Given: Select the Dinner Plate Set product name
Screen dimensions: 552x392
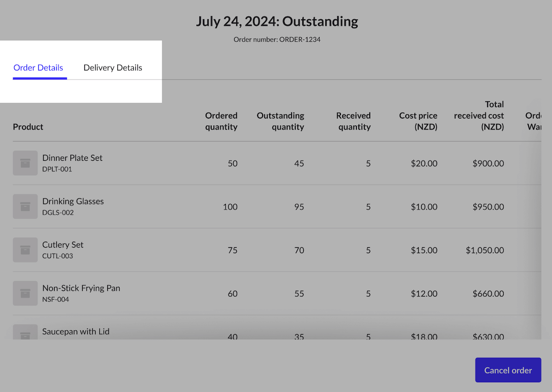Looking at the screenshot, I should click(72, 158).
